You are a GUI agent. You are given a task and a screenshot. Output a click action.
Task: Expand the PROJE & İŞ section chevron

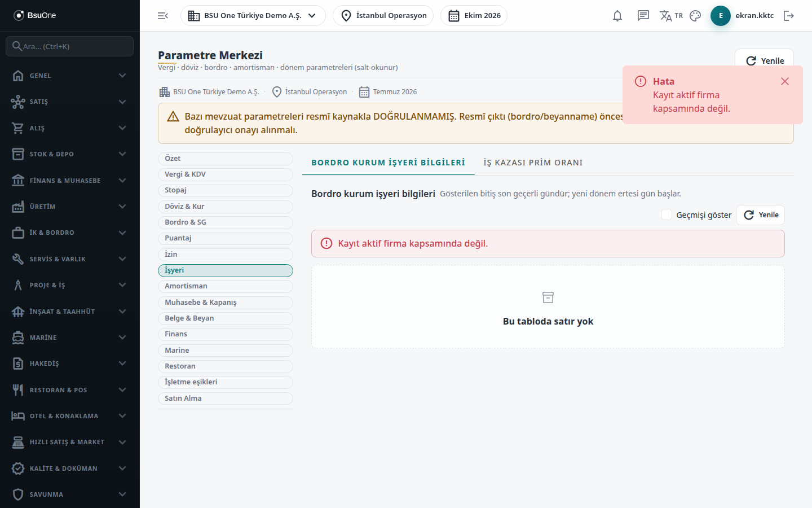point(122,285)
